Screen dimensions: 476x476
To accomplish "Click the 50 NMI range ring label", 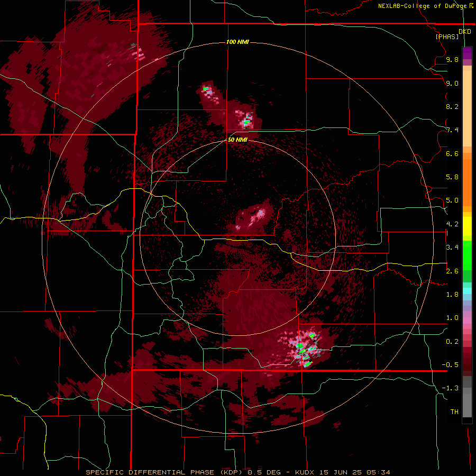I will (237, 140).
